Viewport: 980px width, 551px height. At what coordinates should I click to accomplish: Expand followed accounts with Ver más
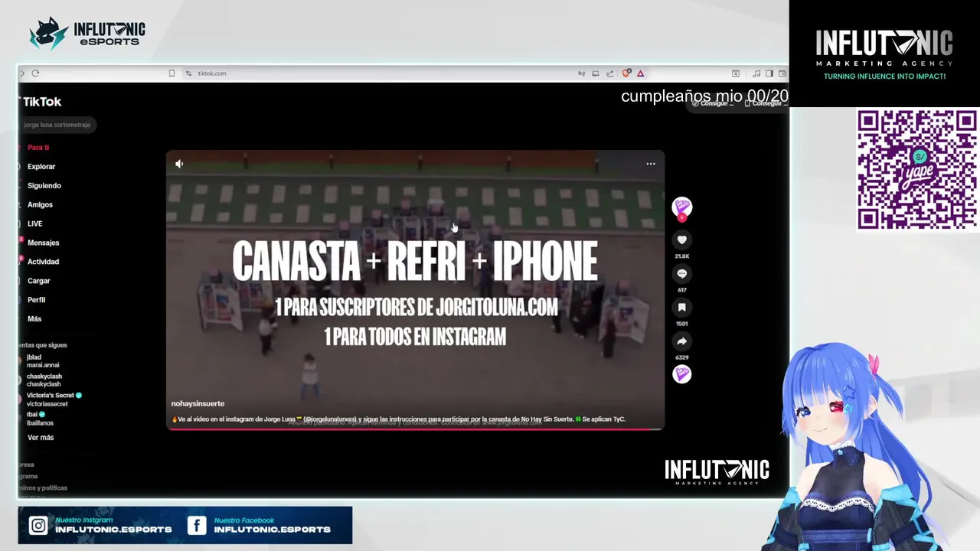(x=41, y=438)
